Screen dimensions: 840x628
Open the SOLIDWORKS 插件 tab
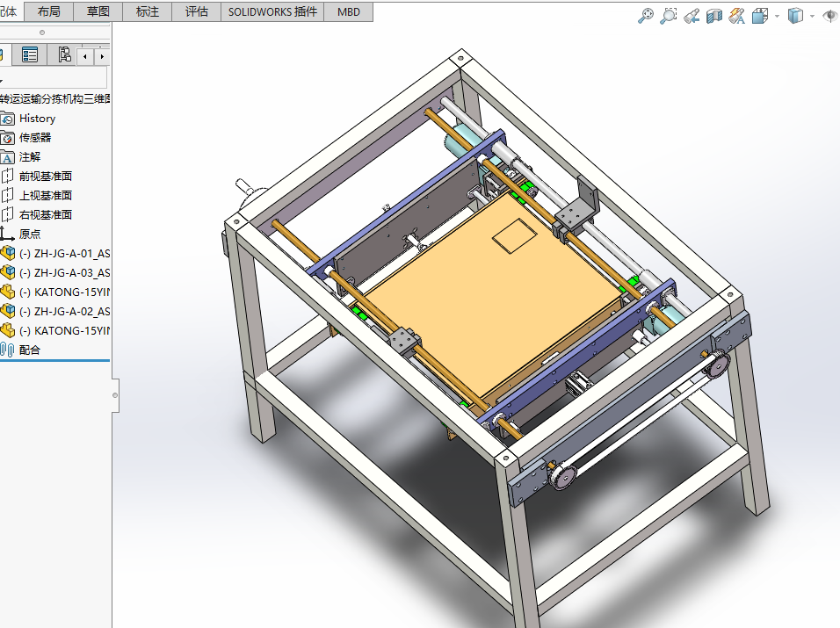point(272,11)
